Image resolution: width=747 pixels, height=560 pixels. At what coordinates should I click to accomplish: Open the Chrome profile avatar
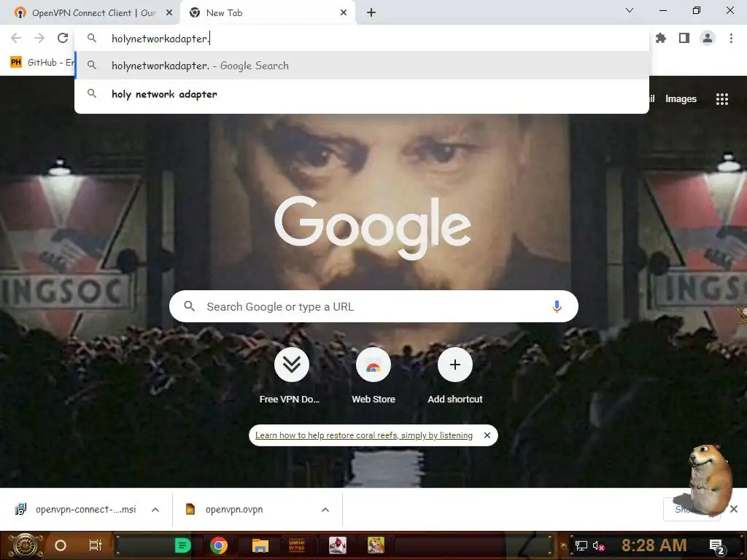tap(708, 38)
